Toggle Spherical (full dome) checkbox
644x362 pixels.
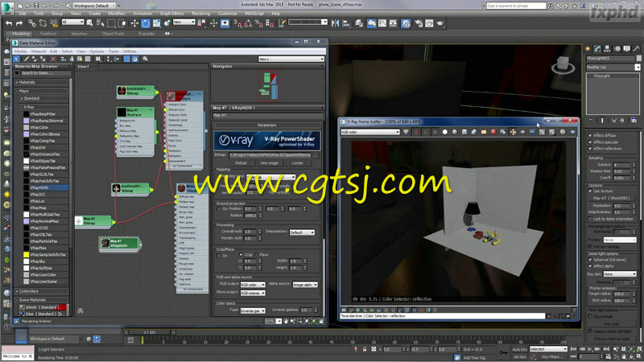[590, 259]
